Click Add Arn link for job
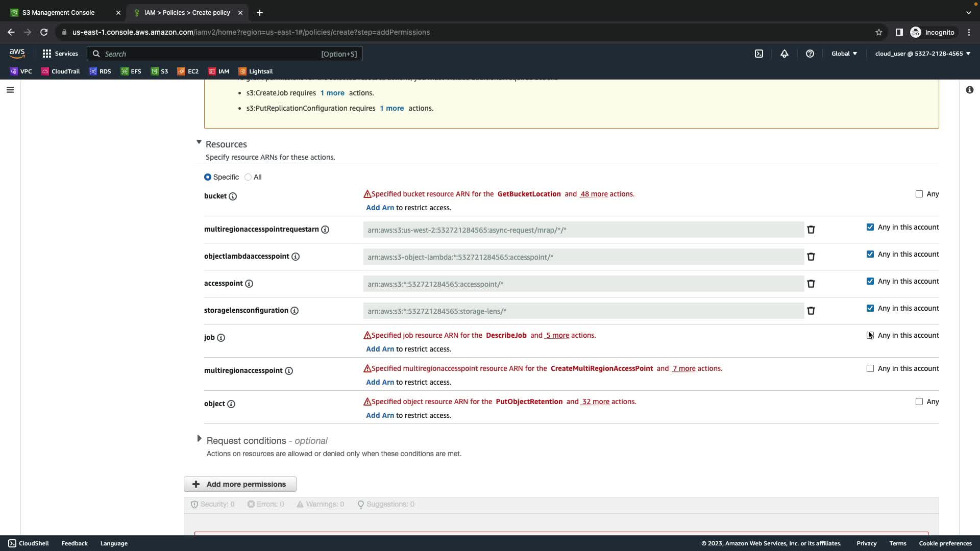The height and width of the screenshot is (551, 980). (380, 349)
